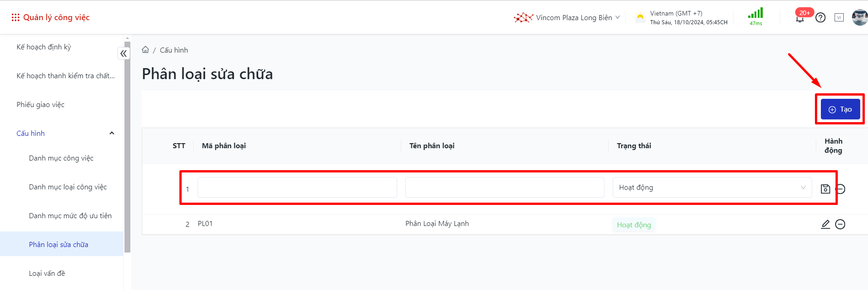Go to home via breadcrumb icon
The image size is (868, 290).
click(146, 50)
